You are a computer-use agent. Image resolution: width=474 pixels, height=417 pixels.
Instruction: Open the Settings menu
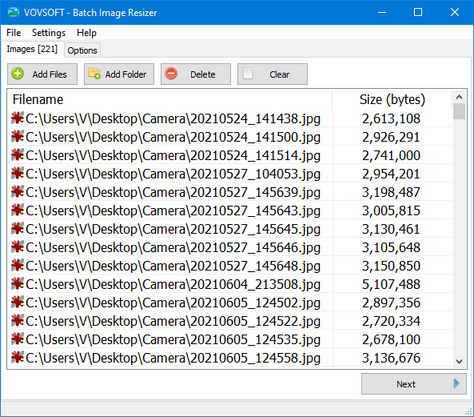tap(49, 33)
